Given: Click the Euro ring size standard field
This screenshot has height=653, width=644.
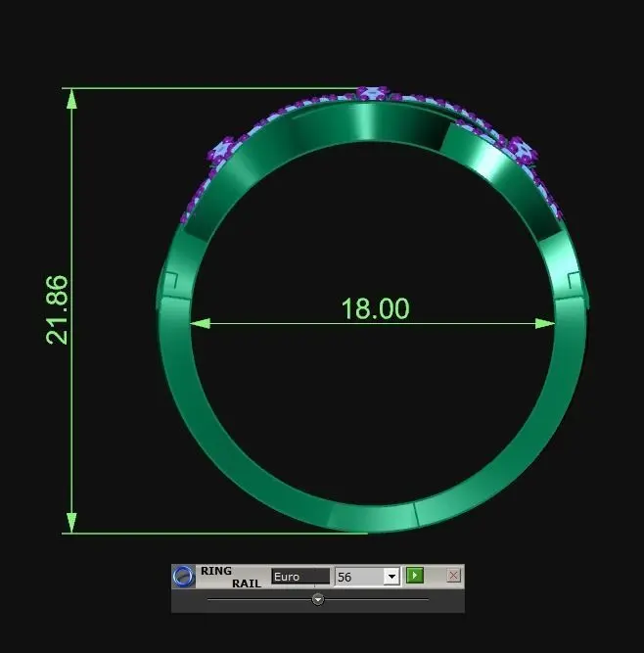Looking at the screenshot, I should (300, 577).
